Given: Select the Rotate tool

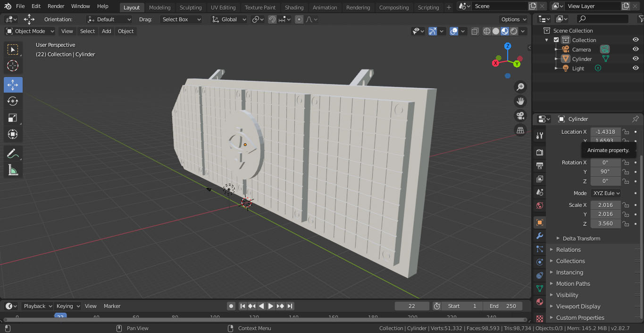Looking at the screenshot, I should [13, 101].
